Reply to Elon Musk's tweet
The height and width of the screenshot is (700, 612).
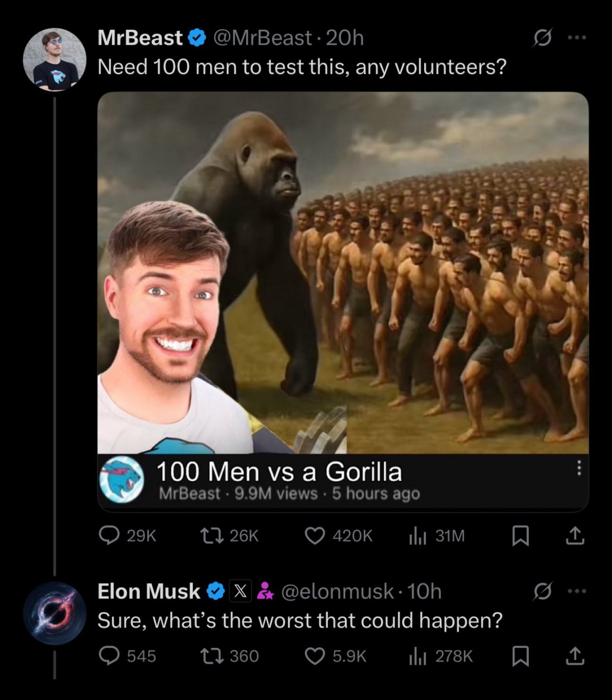[x=109, y=656]
